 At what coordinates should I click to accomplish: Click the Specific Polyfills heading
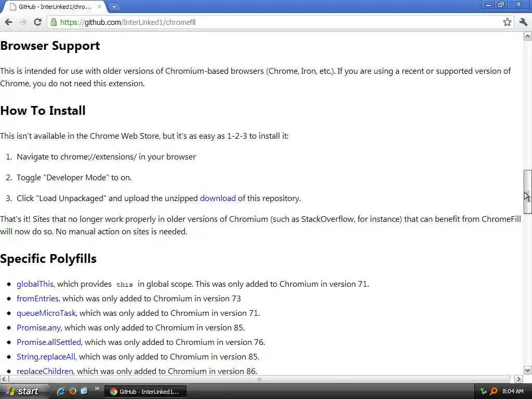point(48,259)
